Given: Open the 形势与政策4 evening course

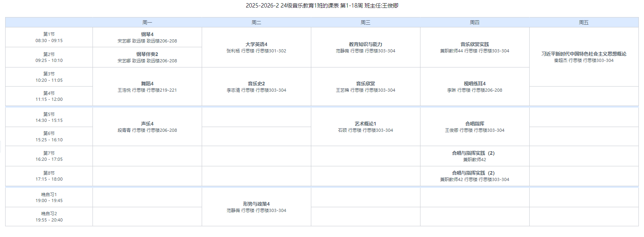Looking at the screenshot, I should (256, 207).
